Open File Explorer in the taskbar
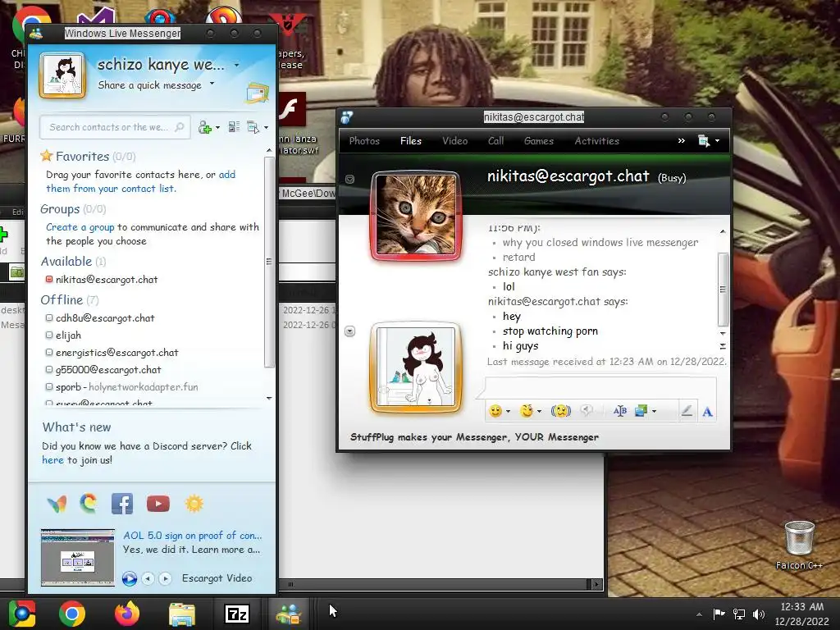This screenshot has width=840, height=630. 182,614
